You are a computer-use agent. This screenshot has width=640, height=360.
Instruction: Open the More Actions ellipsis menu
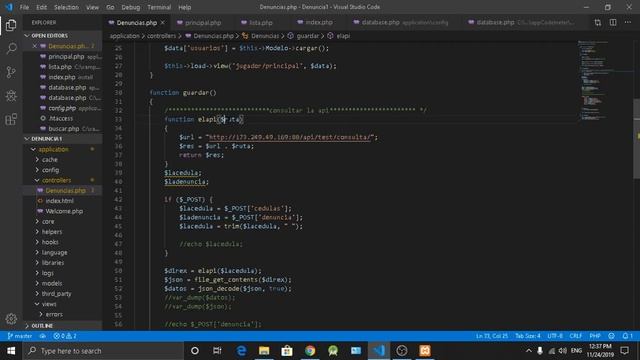[x=628, y=22]
